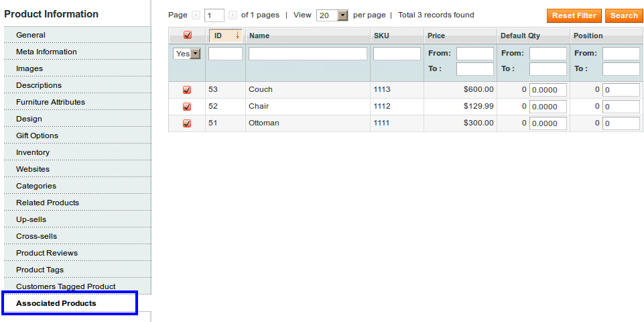Open the Design tab
The height and width of the screenshot is (322, 644).
click(x=78, y=119)
